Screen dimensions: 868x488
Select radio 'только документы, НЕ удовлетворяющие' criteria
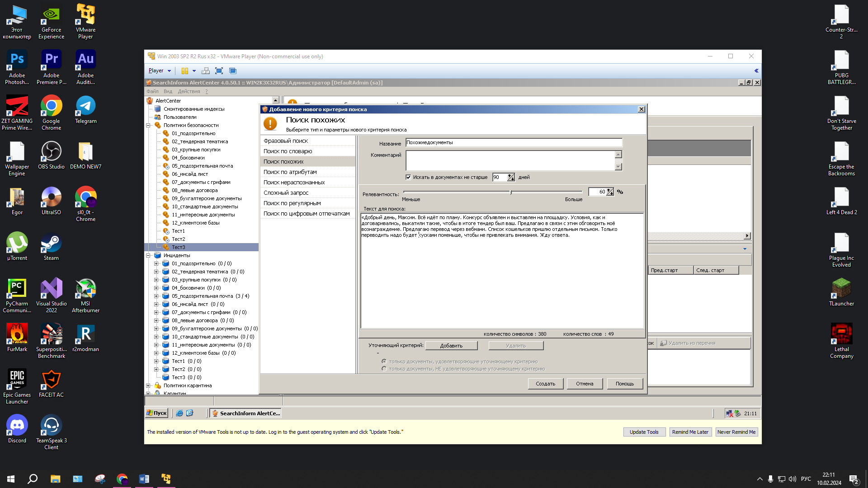coord(384,369)
